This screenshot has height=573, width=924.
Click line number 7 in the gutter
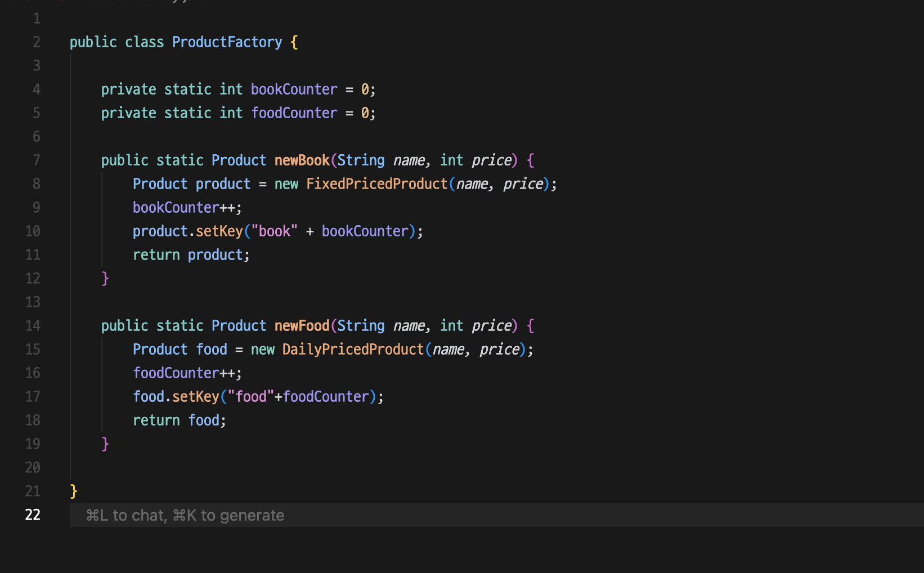click(x=37, y=160)
